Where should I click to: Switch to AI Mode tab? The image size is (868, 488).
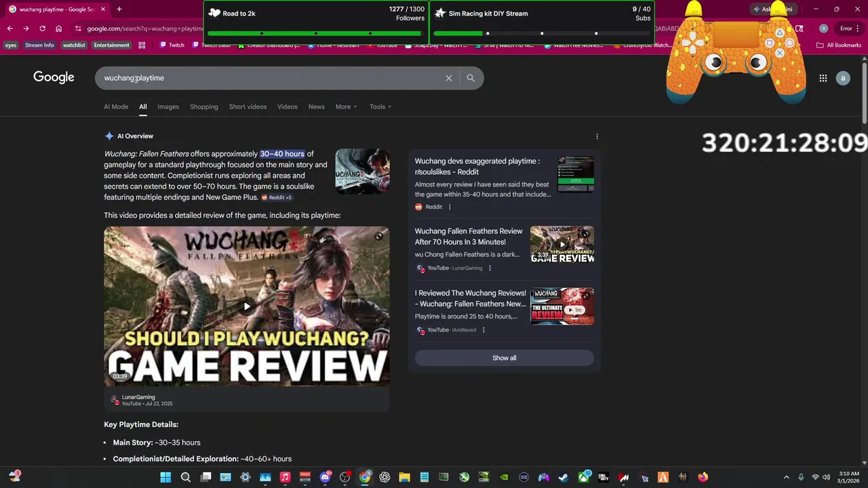tap(116, 106)
